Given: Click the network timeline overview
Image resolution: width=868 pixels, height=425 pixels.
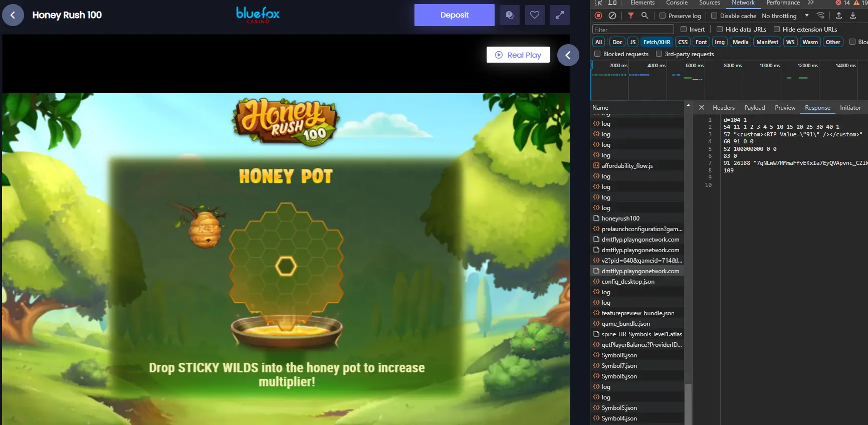Looking at the screenshot, I should point(729,80).
